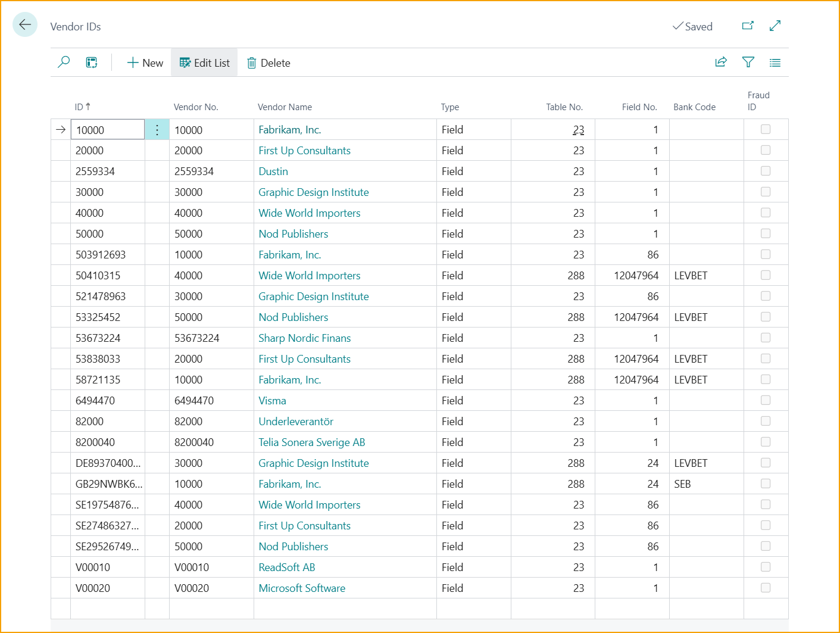
Task: Open the page in a new window icon
Action: click(748, 26)
